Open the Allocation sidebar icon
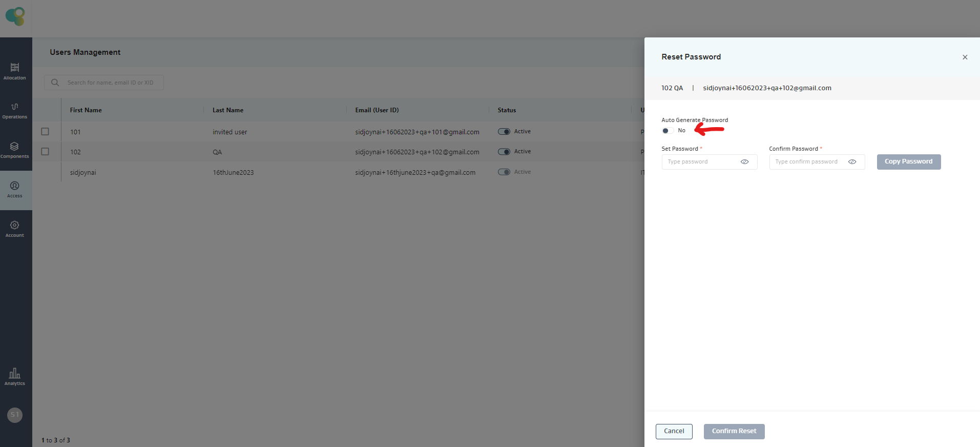This screenshot has width=980, height=447. [15, 68]
